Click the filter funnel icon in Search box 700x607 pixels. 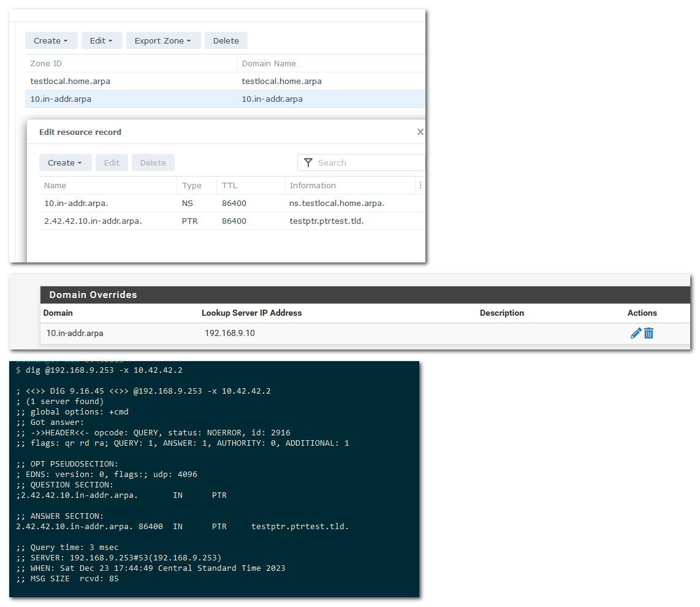tap(308, 162)
